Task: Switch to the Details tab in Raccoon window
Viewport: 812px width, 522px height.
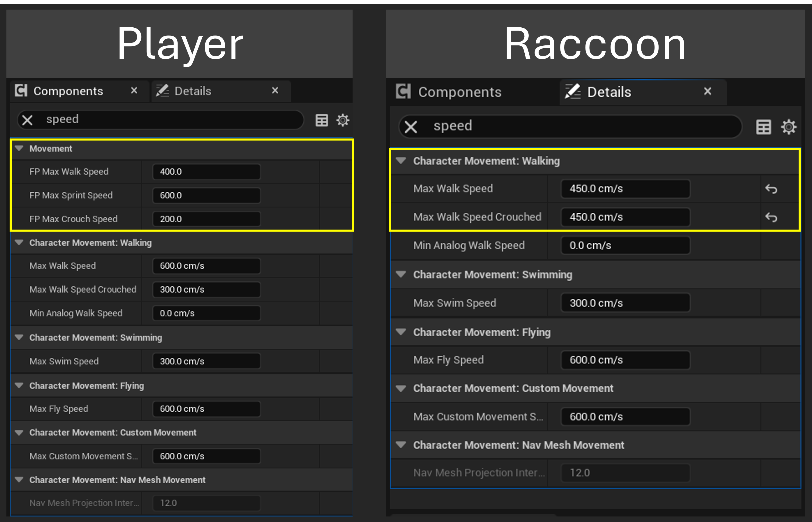Action: (x=609, y=92)
